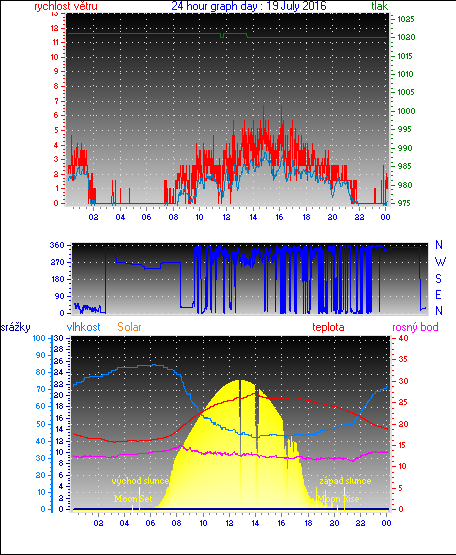The height and width of the screenshot is (555, 456).
Task: Click the 'vlhkost' humidity legend label
Action: [84, 327]
